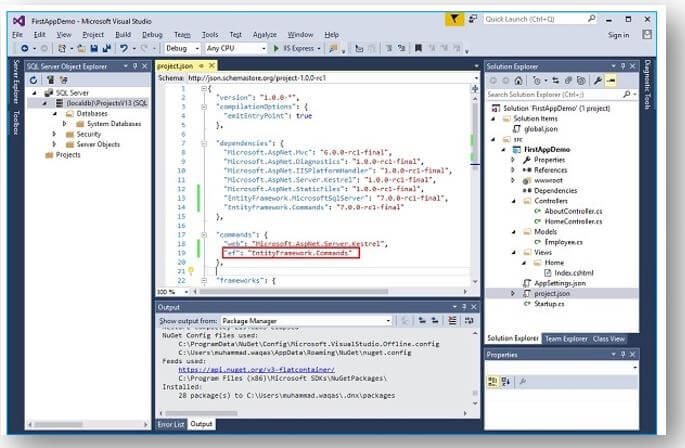Select Index.cshtml in Home folder
685x448 pixels.
point(574,273)
